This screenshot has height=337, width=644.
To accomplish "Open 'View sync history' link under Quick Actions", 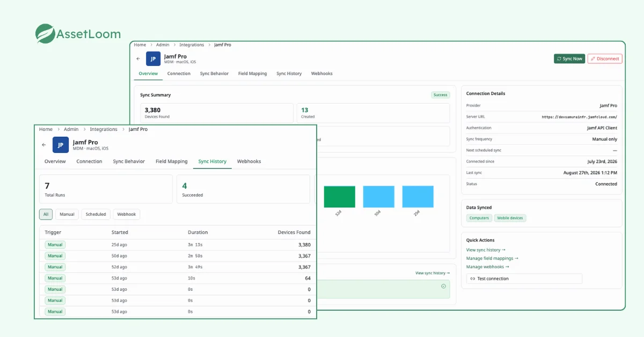I will coord(486,250).
